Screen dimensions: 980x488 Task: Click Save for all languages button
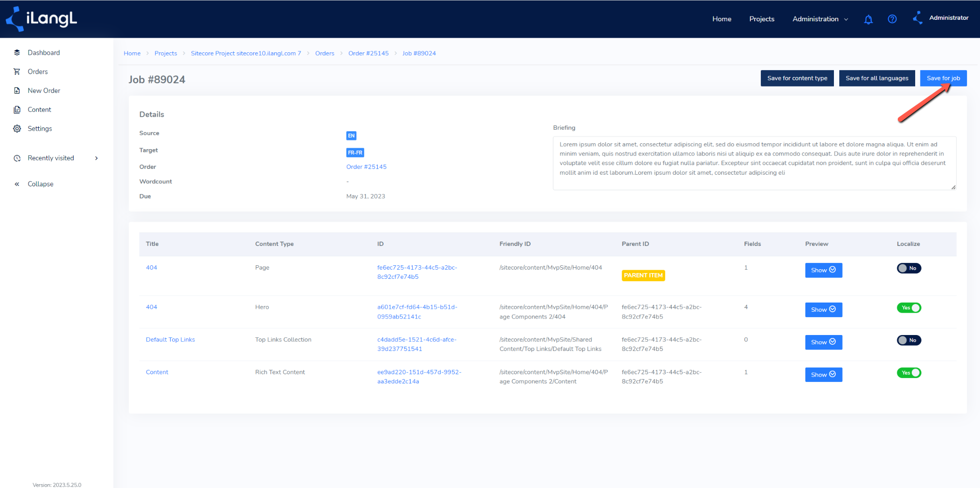[876, 78]
